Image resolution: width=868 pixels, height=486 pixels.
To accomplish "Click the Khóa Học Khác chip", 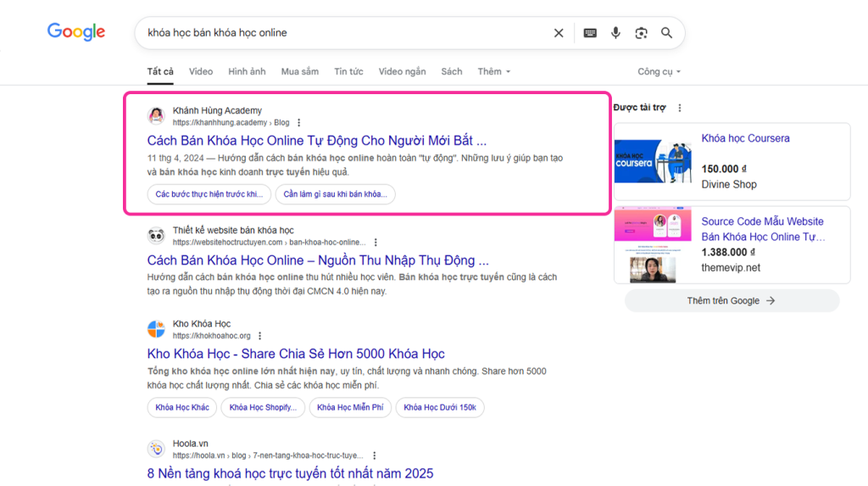I will (182, 407).
